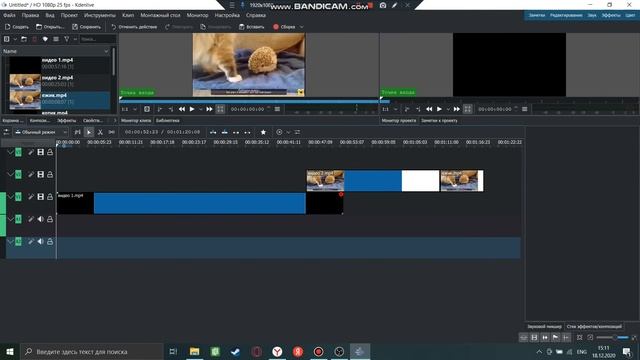Click the timeline preview render circle icon
Viewport: 640px width, 360px height.
[x=279, y=132]
